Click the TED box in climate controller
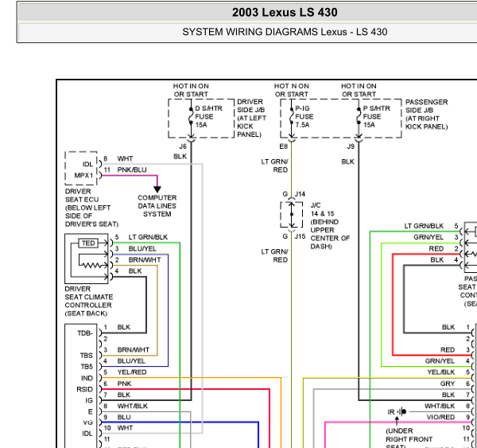477x448 pixels. pyautogui.click(x=88, y=243)
